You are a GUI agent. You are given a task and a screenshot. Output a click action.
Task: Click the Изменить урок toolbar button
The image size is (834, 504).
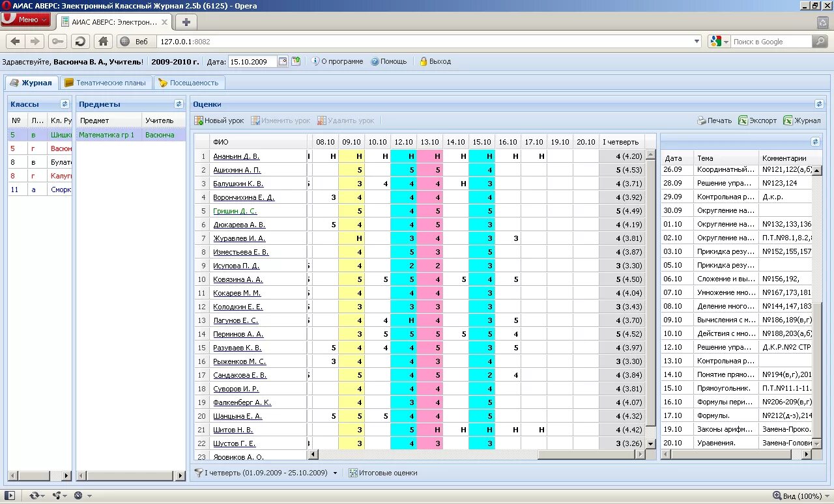pyautogui.click(x=281, y=120)
